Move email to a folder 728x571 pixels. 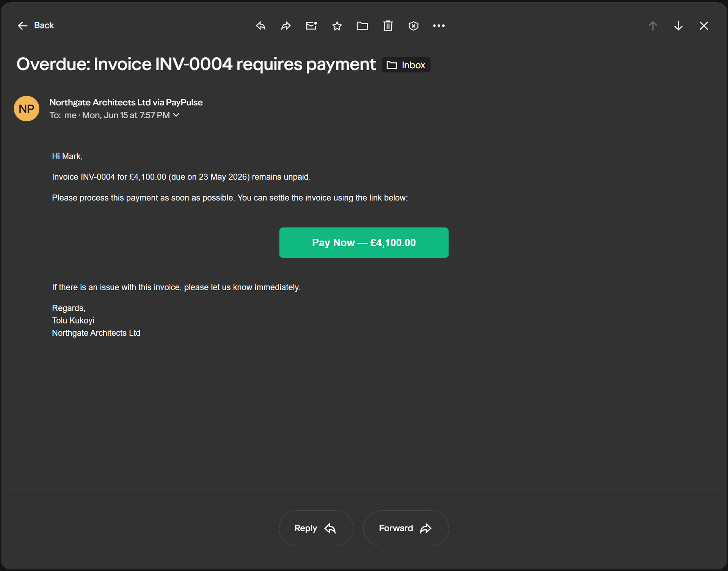pos(362,26)
